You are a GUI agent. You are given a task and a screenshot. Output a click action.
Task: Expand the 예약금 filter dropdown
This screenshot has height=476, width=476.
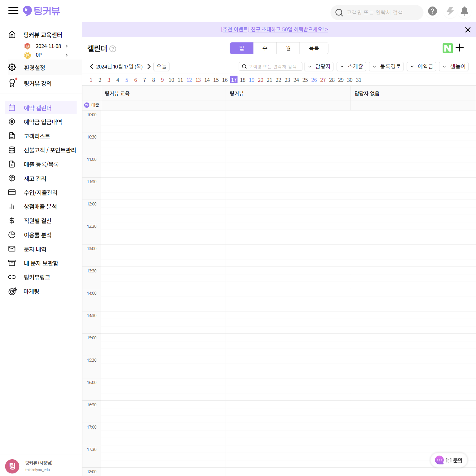[421, 67]
